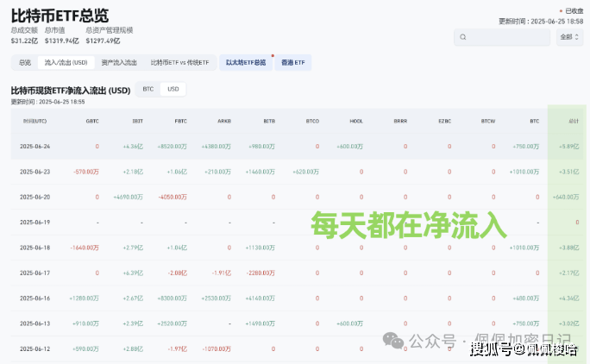Click the +4.36亿 IBIT value
Image resolution: width=590 pixels, height=364 pixels.
coord(133,147)
